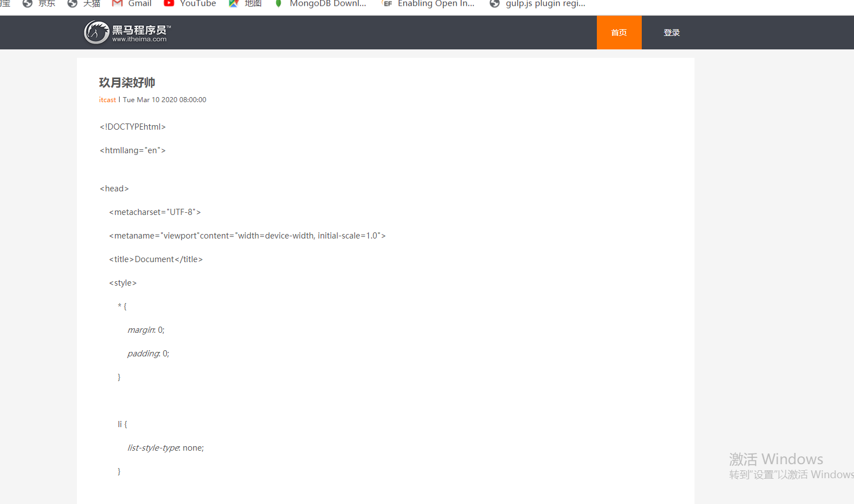Click the www.itheima.com logo text
This screenshot has width=854, height=504.
pyautogui.click(x=139, y=39)
